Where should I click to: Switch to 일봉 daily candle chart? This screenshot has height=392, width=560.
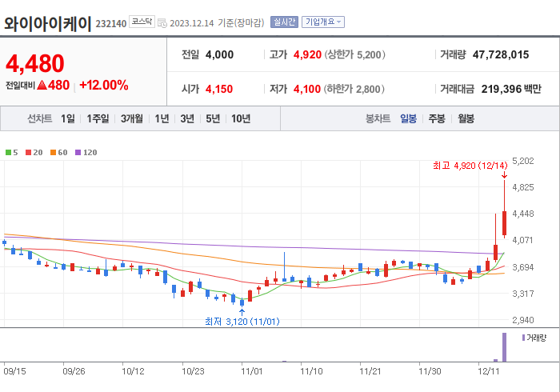(x=408, y=118)
